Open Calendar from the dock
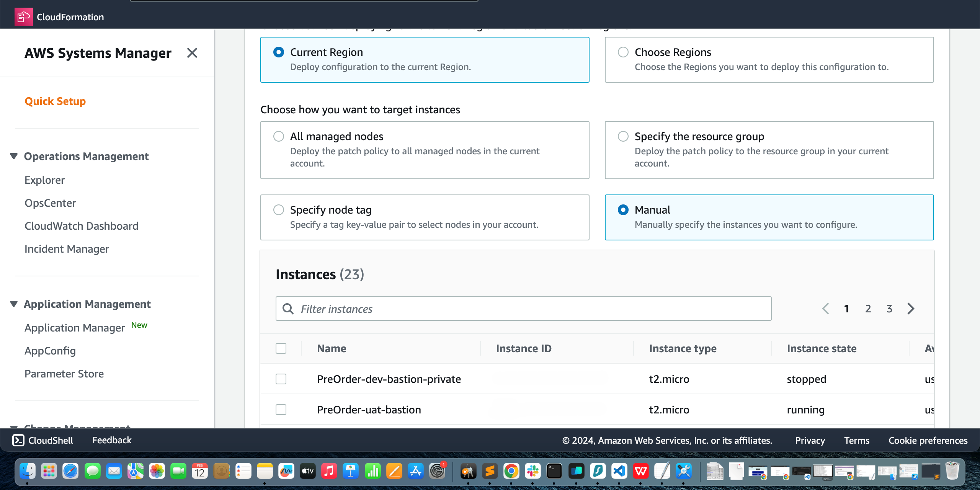 pyautogui.click(x=200, y=471)
